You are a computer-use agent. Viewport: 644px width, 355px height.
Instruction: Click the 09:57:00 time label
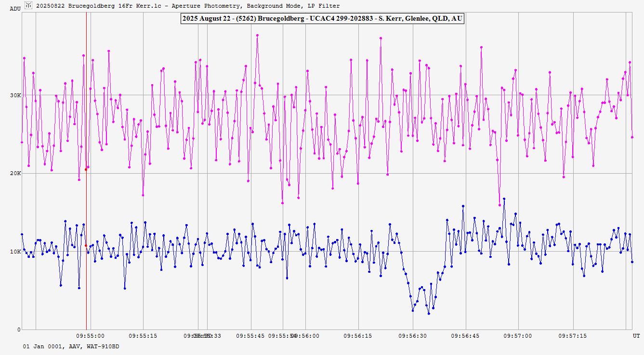pos(519,336)
